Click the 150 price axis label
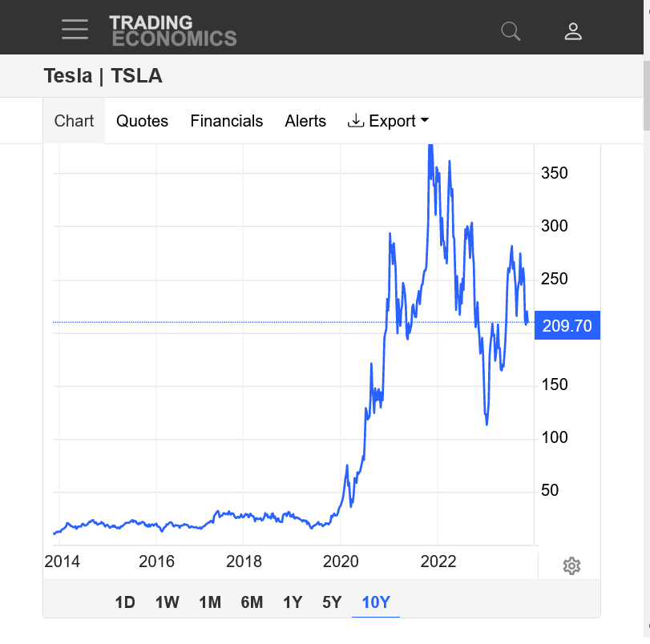This screenshot has height=644, width=650. 555,384
